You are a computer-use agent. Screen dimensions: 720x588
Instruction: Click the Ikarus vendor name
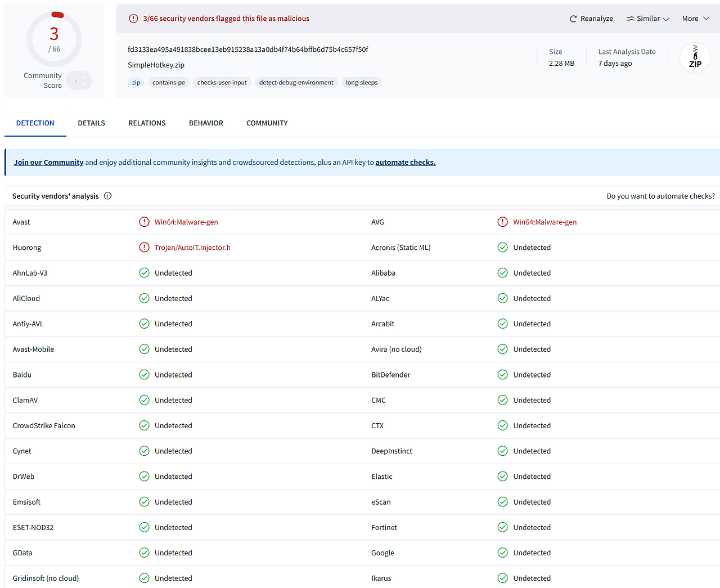tap(381, 578)
